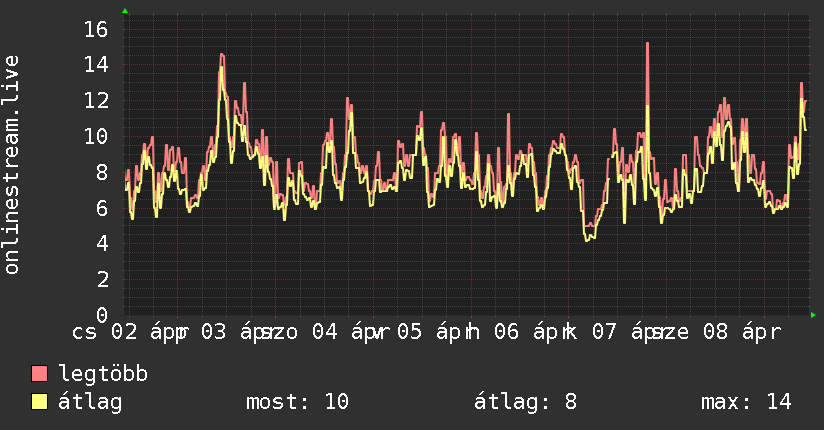Viewport: 824px width, 430px height.
Task: Click the '07' x-axis date label
Action: pos(604,332)
